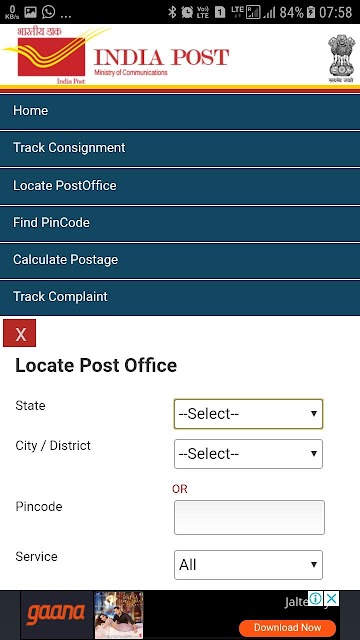Tap Download Now button in ad

287,627
